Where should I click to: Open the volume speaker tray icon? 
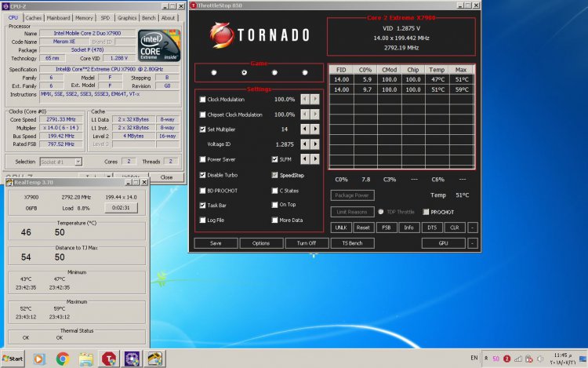pyautogui.click(x=540, y=359)
